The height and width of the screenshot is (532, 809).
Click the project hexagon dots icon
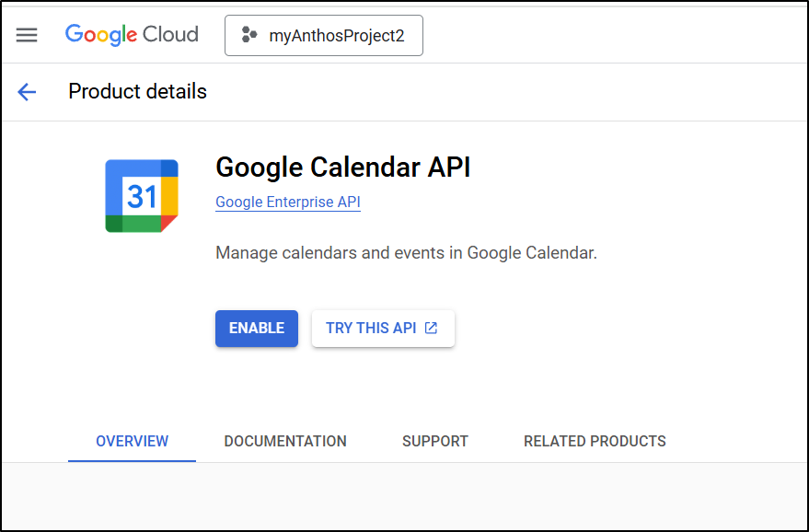click(x=249, y=35)
